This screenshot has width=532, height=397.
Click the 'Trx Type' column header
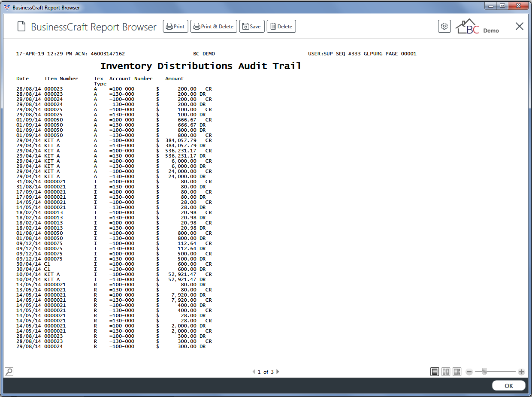pyautogui.click(x=100, y=81)
